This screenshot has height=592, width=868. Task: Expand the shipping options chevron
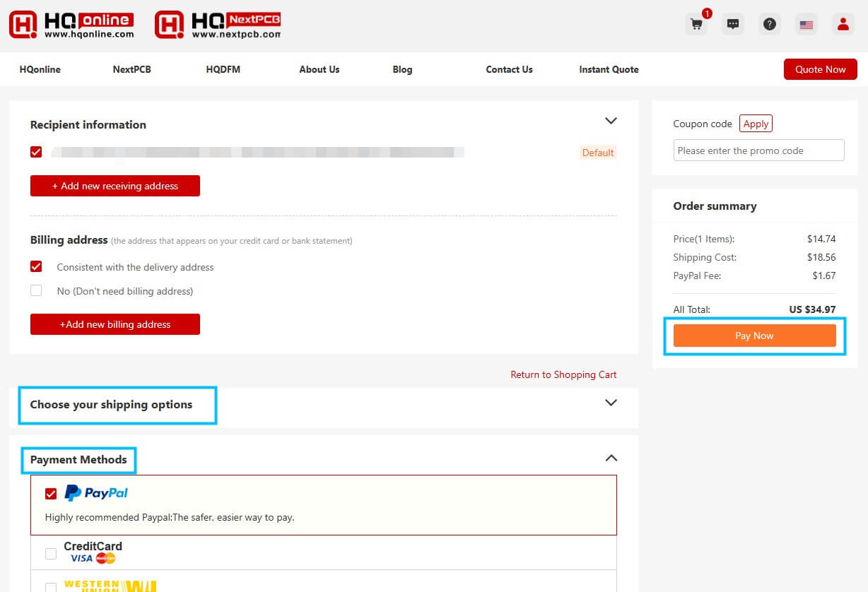(x=611, y=403)
